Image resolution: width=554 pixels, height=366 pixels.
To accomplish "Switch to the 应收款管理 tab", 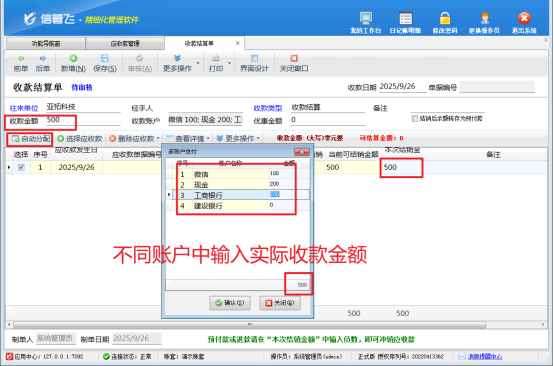I will (x=125, y=43).
